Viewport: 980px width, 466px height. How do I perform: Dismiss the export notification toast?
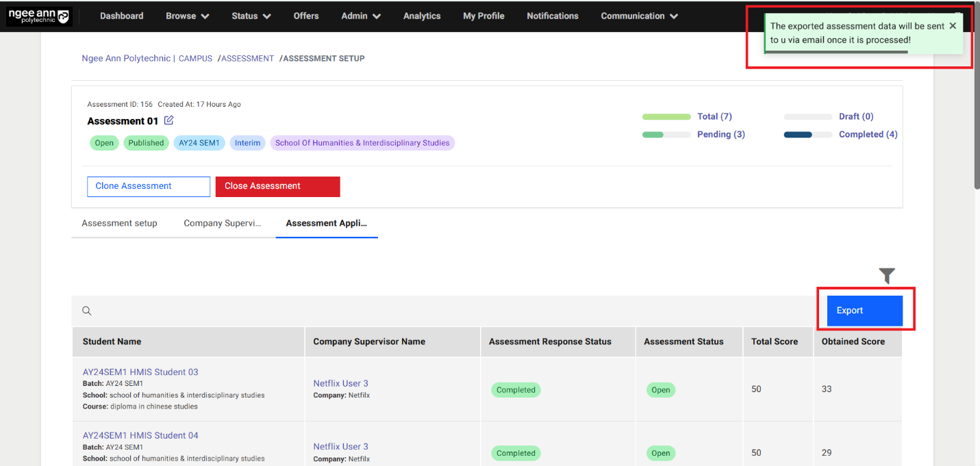pos(952,26)
